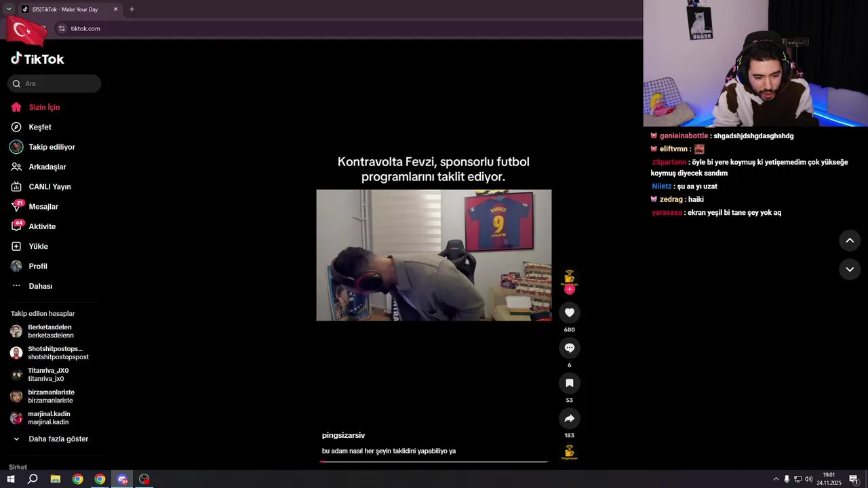Image resolution: width=868 pixels, height=488 pixels.
Task: Open the video's sound disc icon
Action: tap(570, 452)
